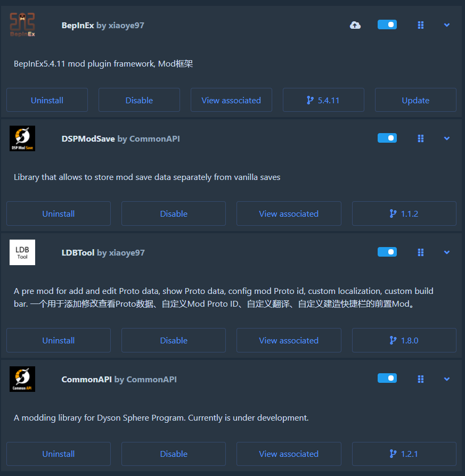The image size is (465, 476).
Task: Click the LDB Tool logo
Action: pyautogui.click(x=22, y=252)
